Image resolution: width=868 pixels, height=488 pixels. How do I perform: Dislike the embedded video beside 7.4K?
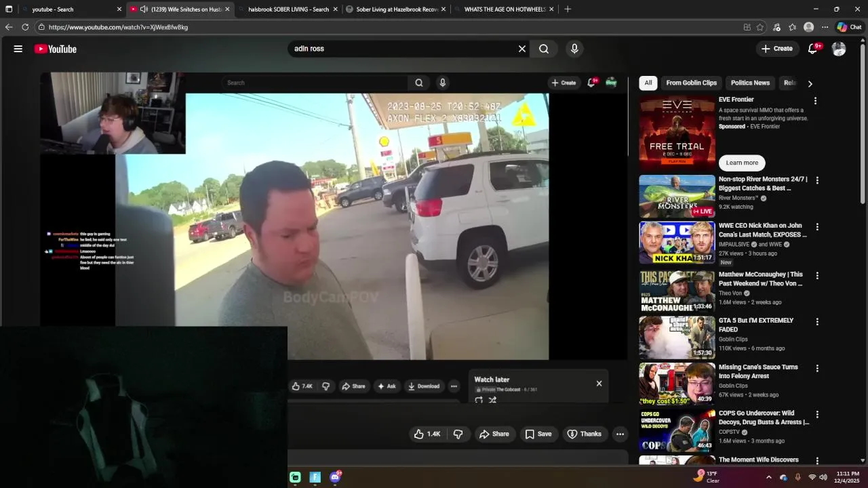tap(325, 386)
